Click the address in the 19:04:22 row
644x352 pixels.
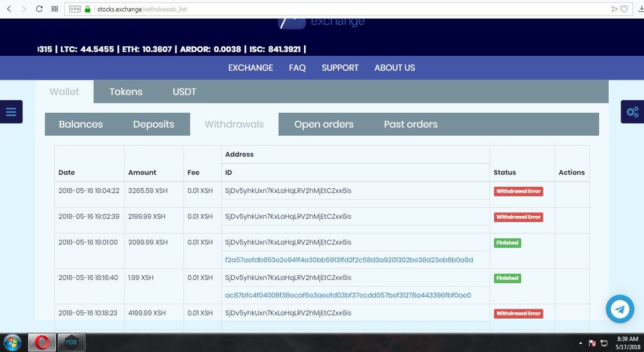click(x=288, y=191)
